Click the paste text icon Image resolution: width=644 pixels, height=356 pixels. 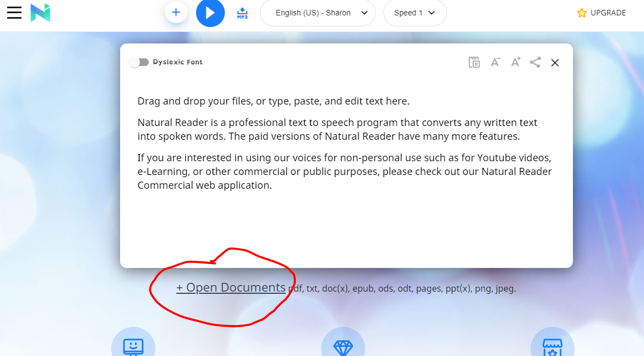474,62
